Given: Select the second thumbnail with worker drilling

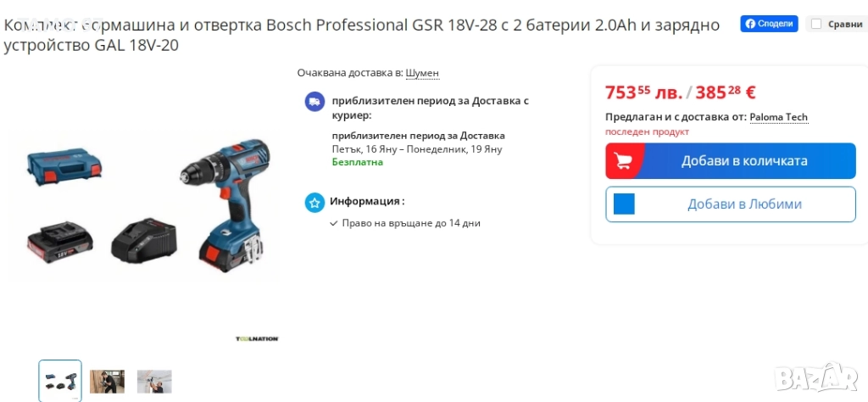Looking at the screenshot, I should (108, 382).
